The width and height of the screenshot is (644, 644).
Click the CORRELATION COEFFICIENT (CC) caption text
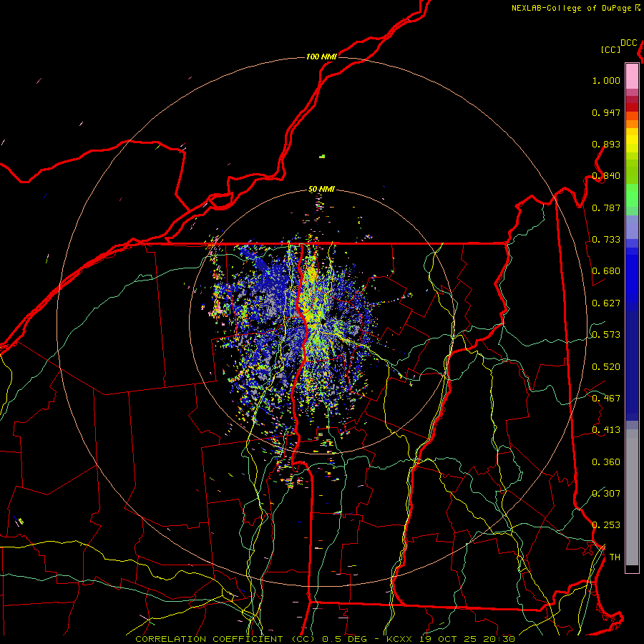click(225, 639)
